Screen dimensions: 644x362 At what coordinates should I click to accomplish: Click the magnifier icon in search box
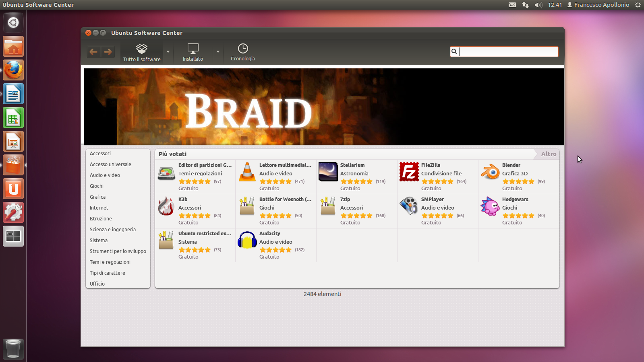pos(454,51)
